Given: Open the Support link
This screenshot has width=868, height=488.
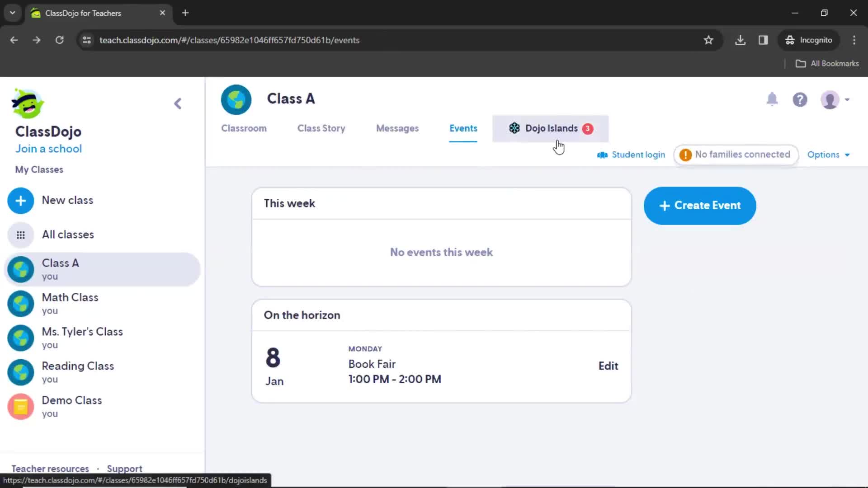Looking at the screenshot, I should [124, 469].
